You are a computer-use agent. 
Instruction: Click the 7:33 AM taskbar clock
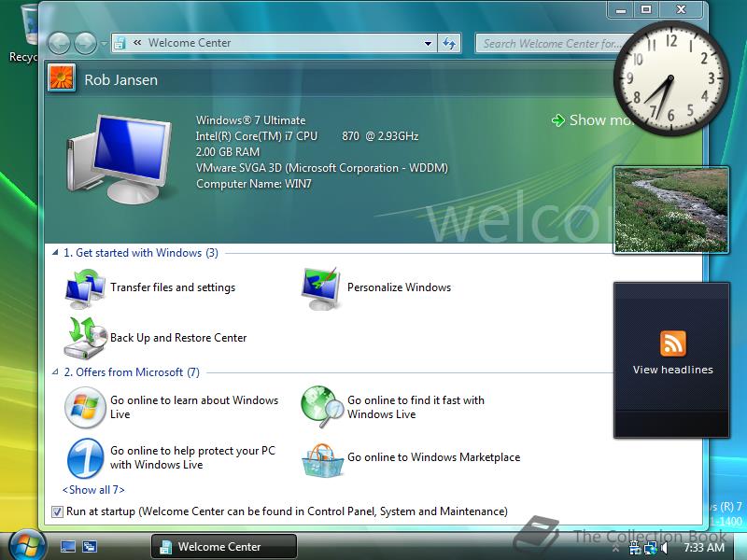(704, 548)
